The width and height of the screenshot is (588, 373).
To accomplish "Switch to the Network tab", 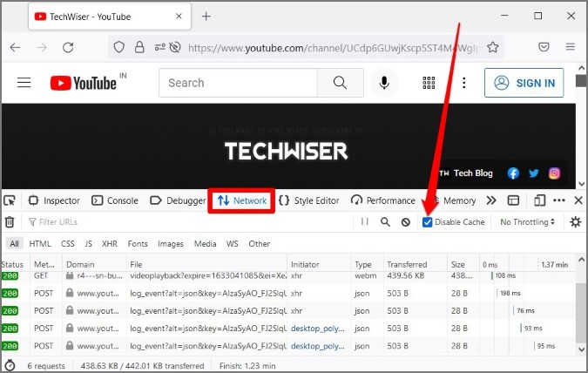I will [x=242, y=200].
